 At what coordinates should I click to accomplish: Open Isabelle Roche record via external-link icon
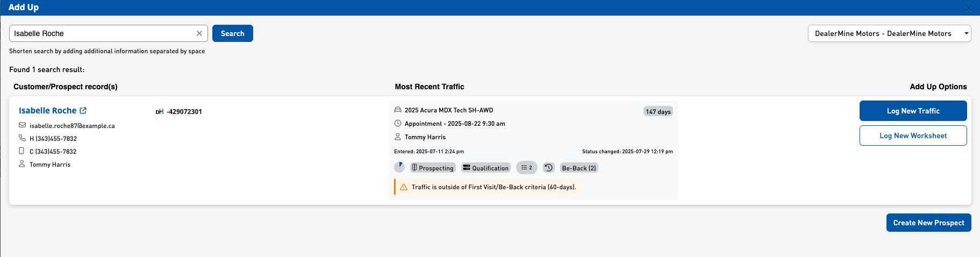click(x=83, y=110)
